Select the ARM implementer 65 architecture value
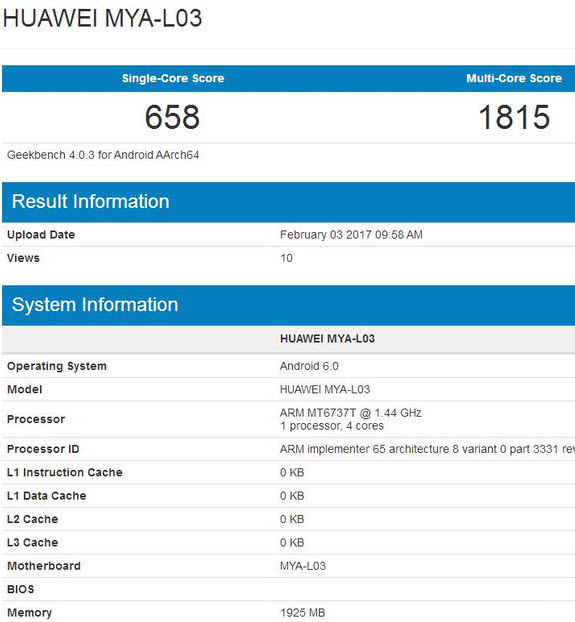 click(x=427, y=449)
